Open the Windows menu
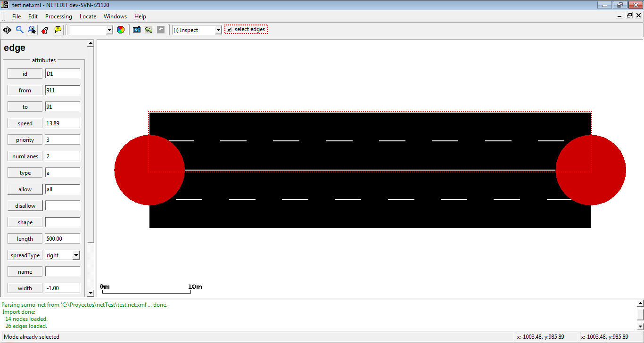The width and height of the screenshot is (644, 343). pos(115,16)
